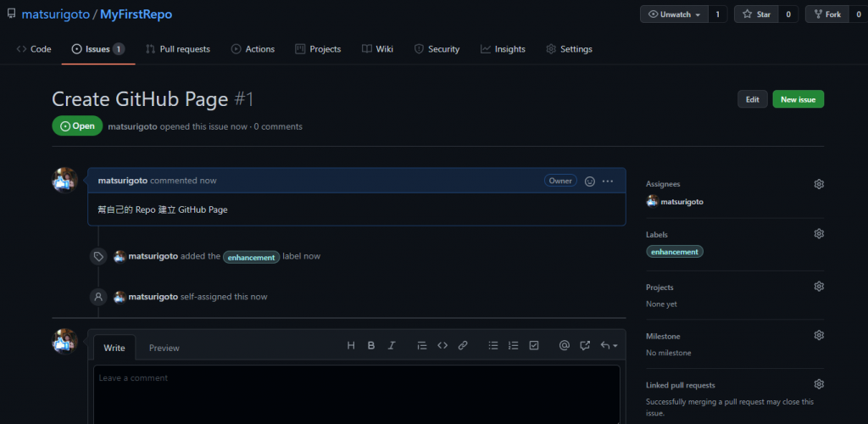Click matsurigoto in the 'added the label' event
The width and height of the screenshot is (868, 424).
(x=153, y=256)
